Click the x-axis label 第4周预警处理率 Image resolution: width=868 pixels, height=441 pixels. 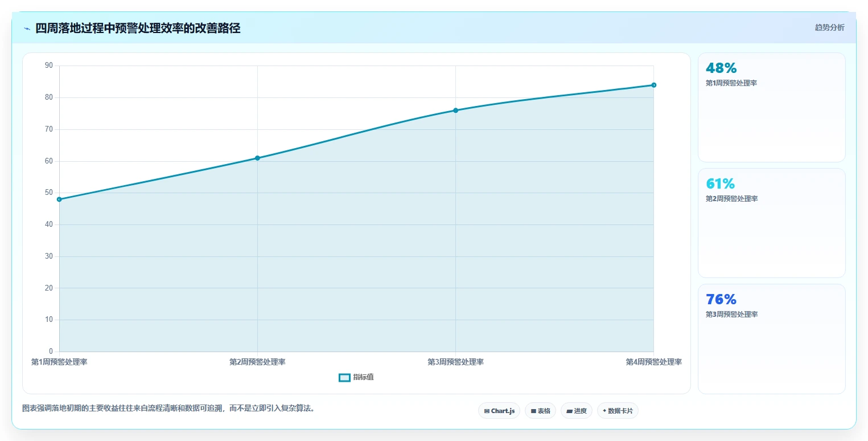click(653, 362)
